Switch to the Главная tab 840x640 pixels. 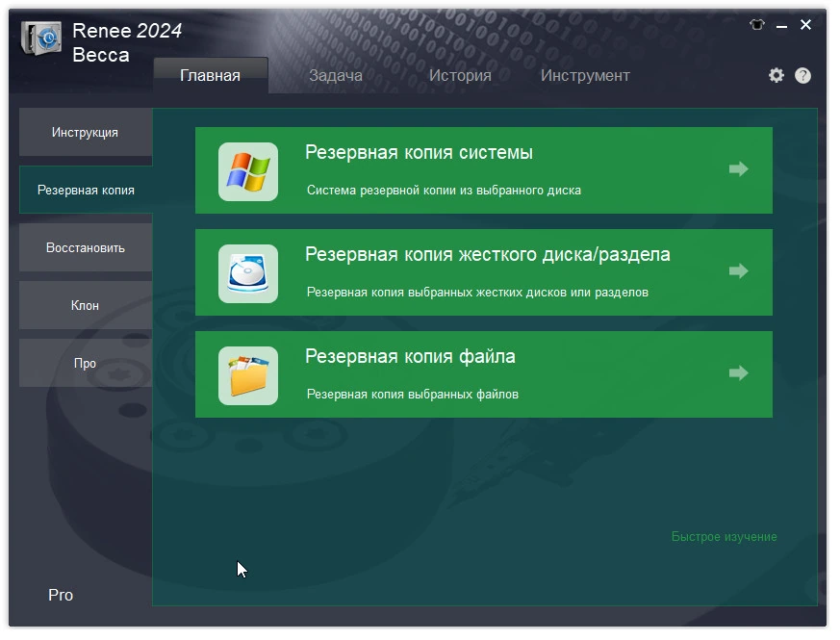pos(211,76)
